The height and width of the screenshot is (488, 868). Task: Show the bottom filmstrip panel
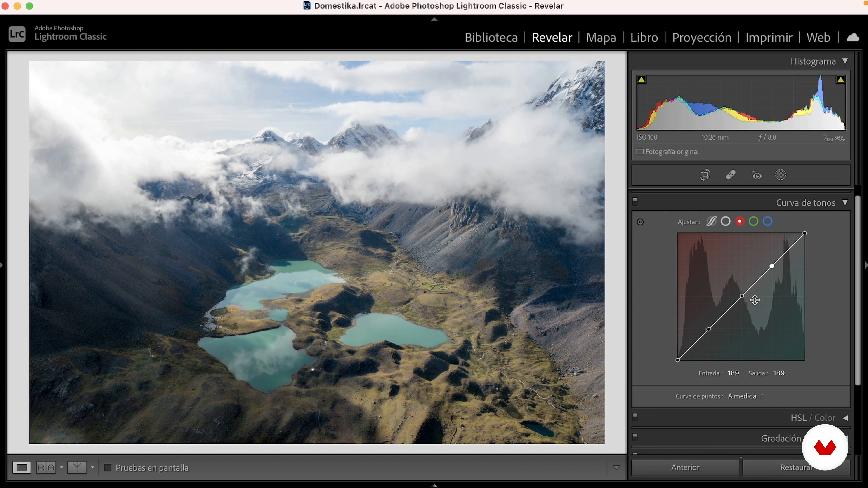pyautogui.click(x=434, y=486)
